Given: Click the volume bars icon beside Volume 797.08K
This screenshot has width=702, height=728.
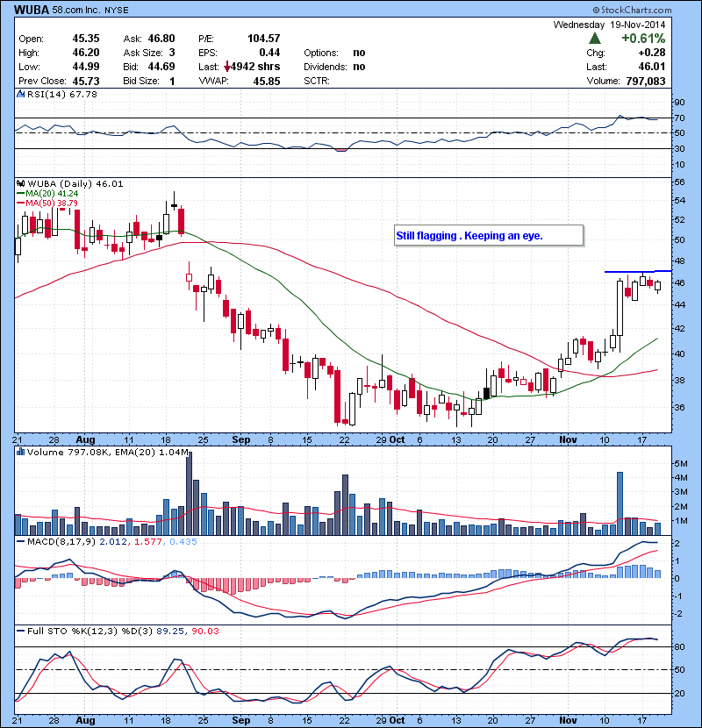Looking at the screenshot, I should pyautogui.click(x=20, y=452).
